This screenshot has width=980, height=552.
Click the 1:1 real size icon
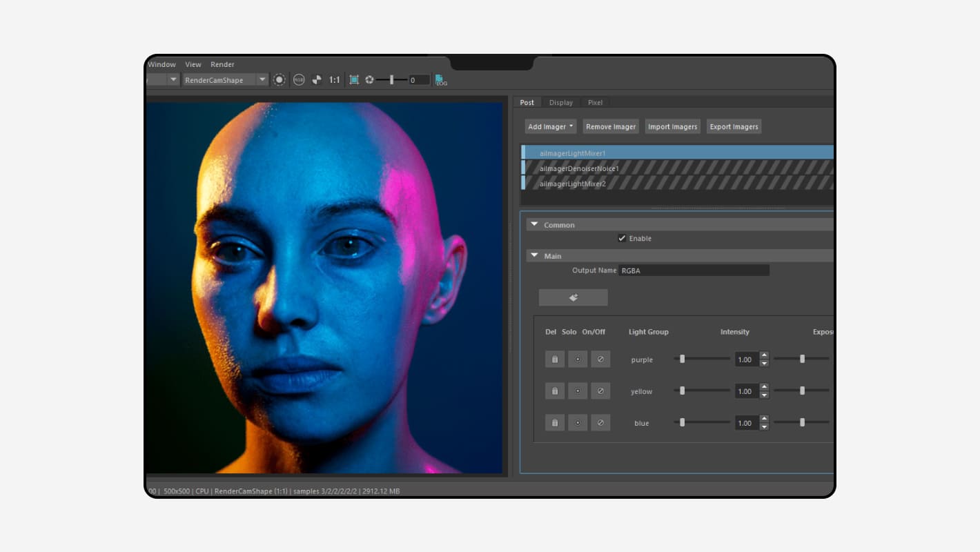334,80
